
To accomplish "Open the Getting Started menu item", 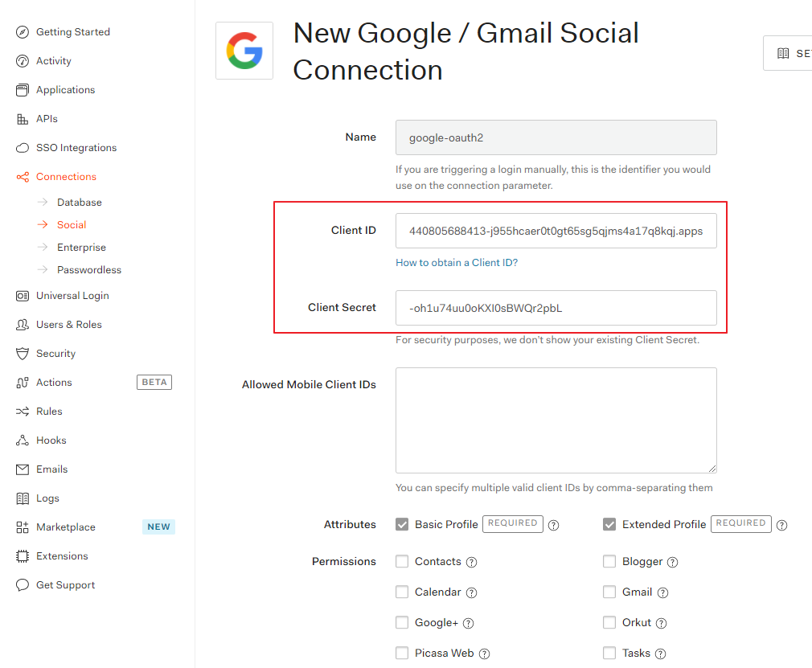I will coord(73,32).
